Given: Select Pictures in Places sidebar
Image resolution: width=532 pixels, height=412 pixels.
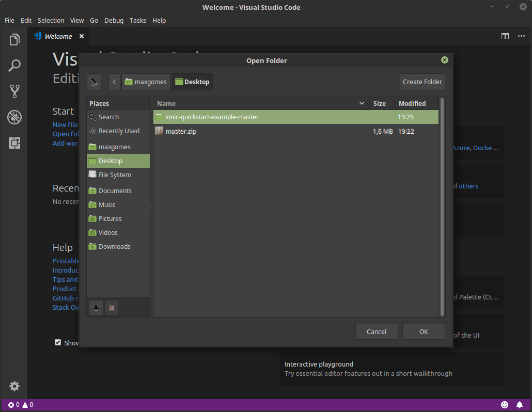Looking at the screenshot, I should [118, 218].
